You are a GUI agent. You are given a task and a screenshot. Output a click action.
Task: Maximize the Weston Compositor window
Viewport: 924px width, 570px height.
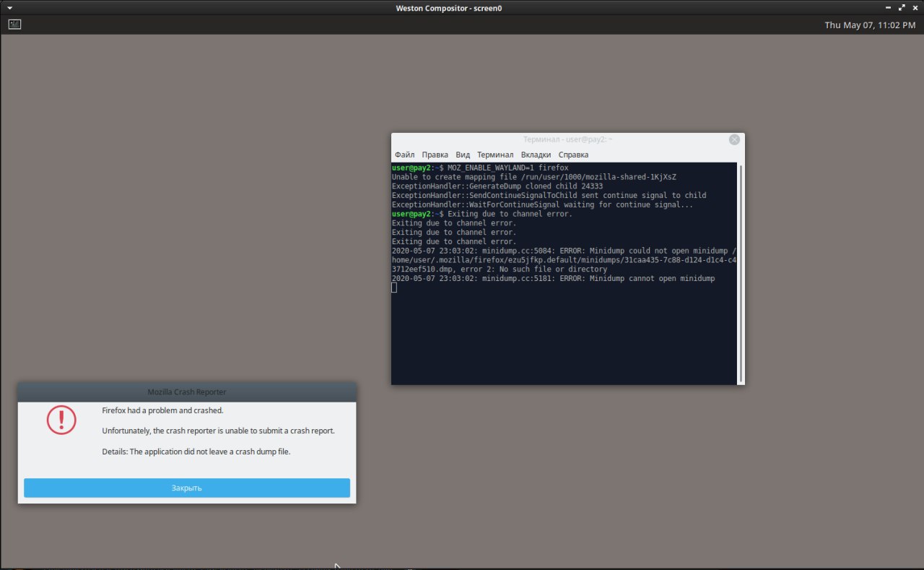(x=902, y=8)
